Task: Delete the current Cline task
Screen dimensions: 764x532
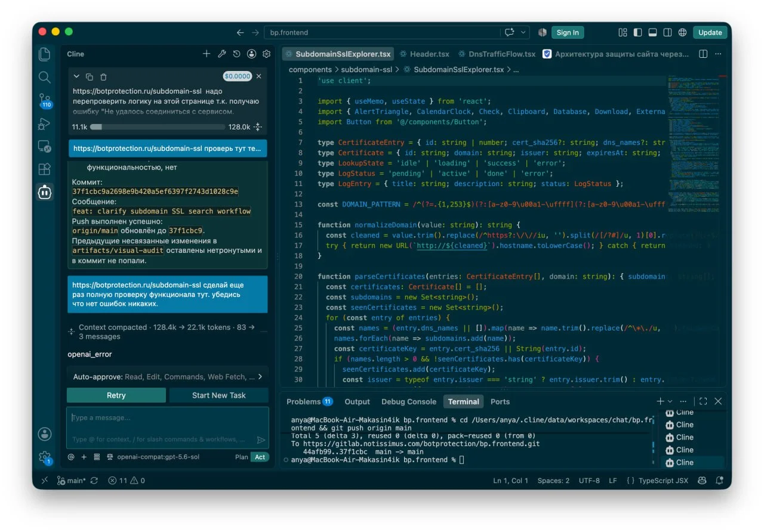Action: [x=103, y=76]
